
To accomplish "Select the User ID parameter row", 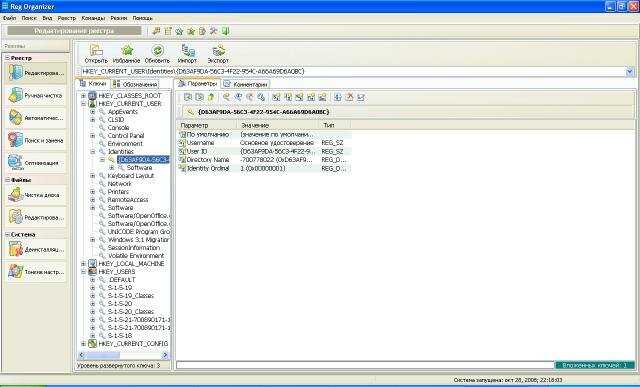I will (264, 151).
